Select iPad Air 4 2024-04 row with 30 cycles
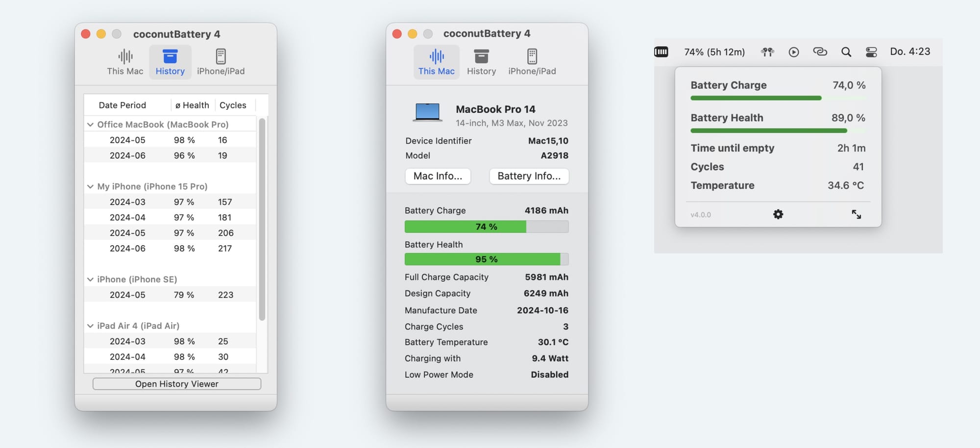 (170, 357)
